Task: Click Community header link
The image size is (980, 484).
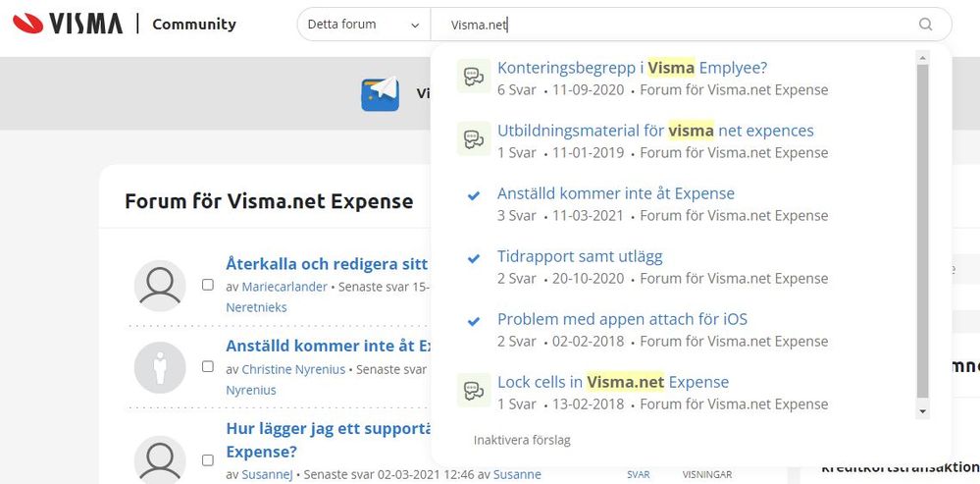Action: [x=194, y=25]
